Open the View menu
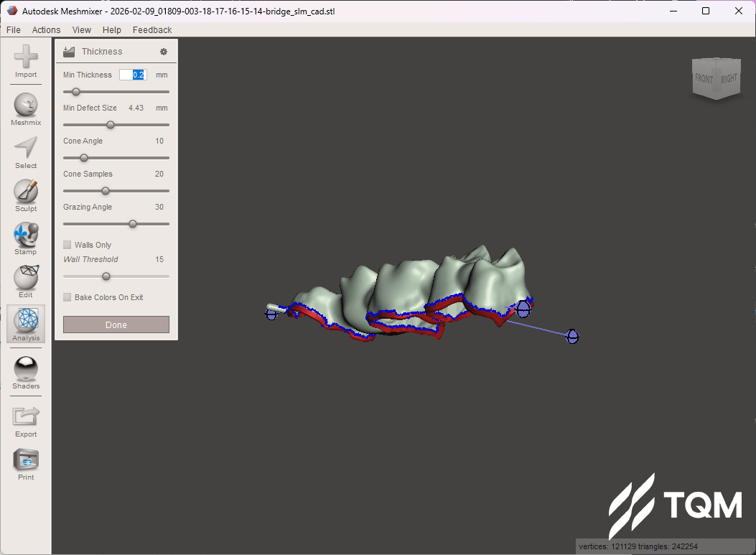This screenshot has width=756, height=555. 82,30
